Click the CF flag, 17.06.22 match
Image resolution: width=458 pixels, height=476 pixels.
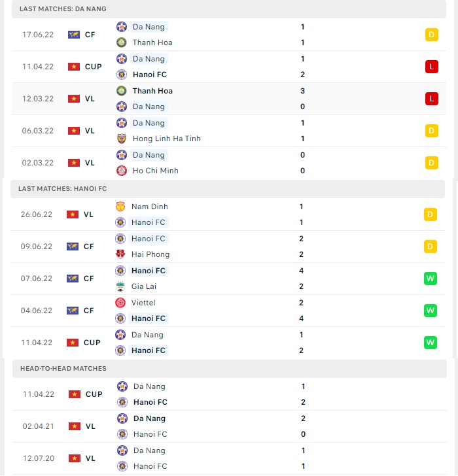74,35
